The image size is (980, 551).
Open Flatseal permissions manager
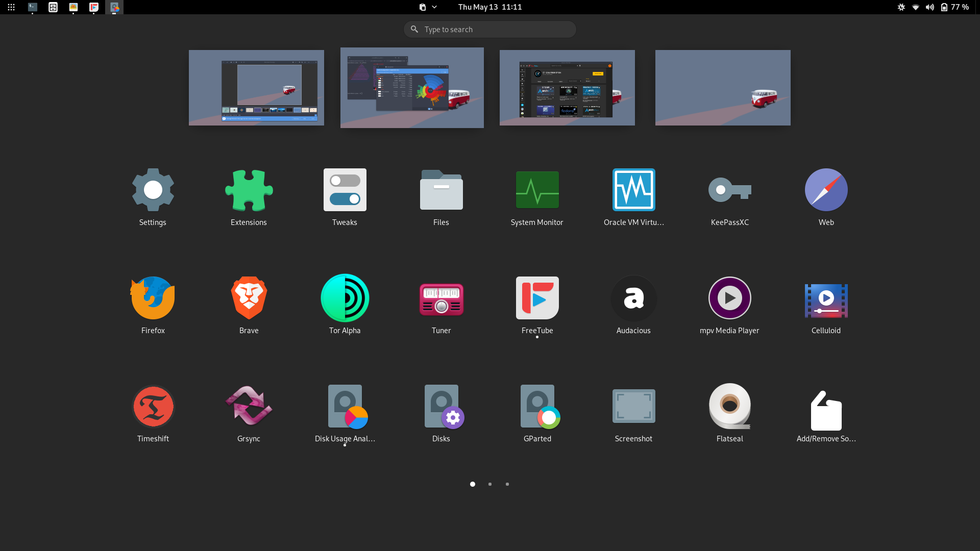(x=729, y=406)
